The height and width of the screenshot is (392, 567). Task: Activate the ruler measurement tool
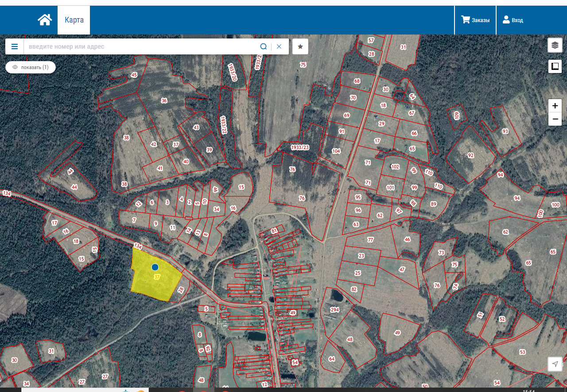555,66
